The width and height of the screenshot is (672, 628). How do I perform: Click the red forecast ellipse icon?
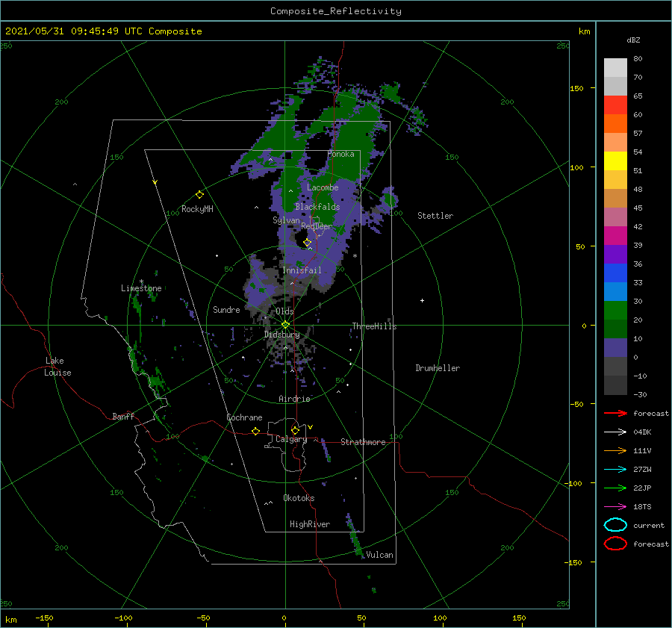coord(615,544)
